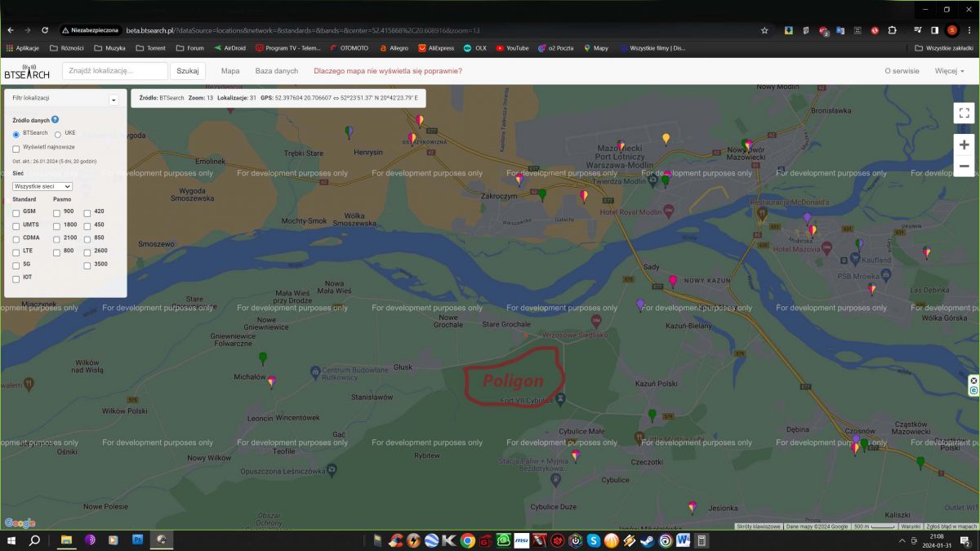Viewport: 980px width, 551px height.
Task: Check the 1800 band checkbox
Action: (x=57, y=226)
